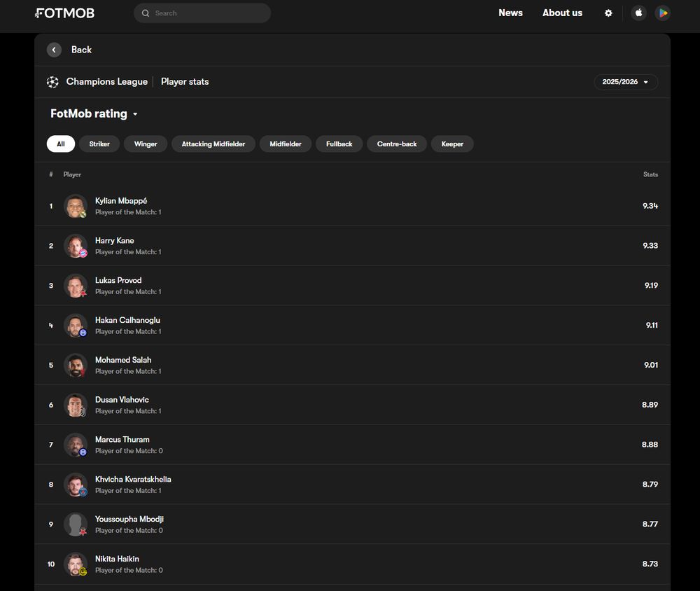The height and width of the screenshot is (591, 700).
Task: Open Mohamed Salah's player photo
Action: pyautogui.click(x=76, y=365)
